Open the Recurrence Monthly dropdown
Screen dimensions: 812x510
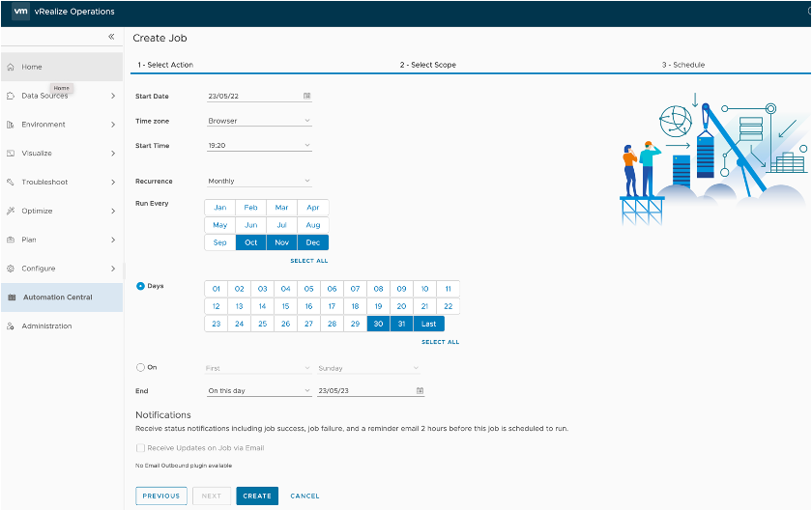259,181
